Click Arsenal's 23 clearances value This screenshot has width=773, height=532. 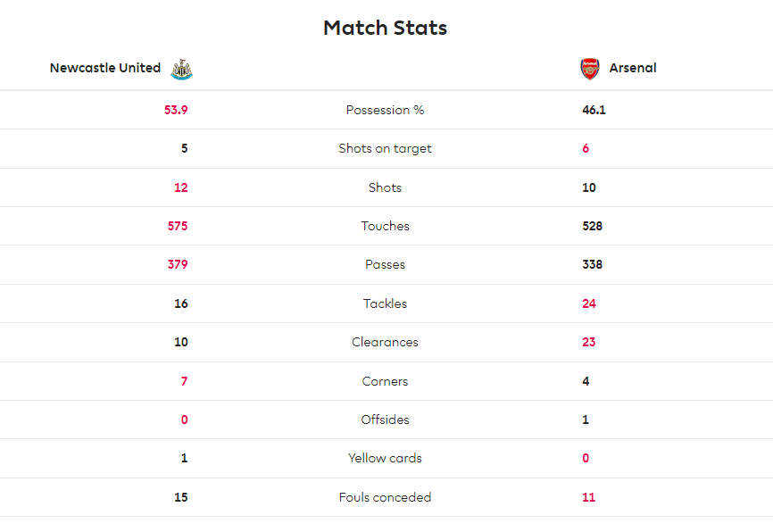(588, 342)
